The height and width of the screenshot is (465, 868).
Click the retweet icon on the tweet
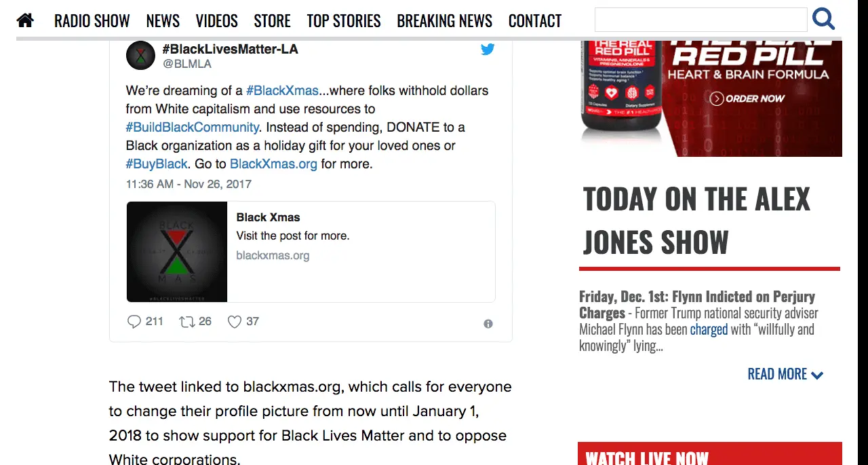tap(186, 322)
